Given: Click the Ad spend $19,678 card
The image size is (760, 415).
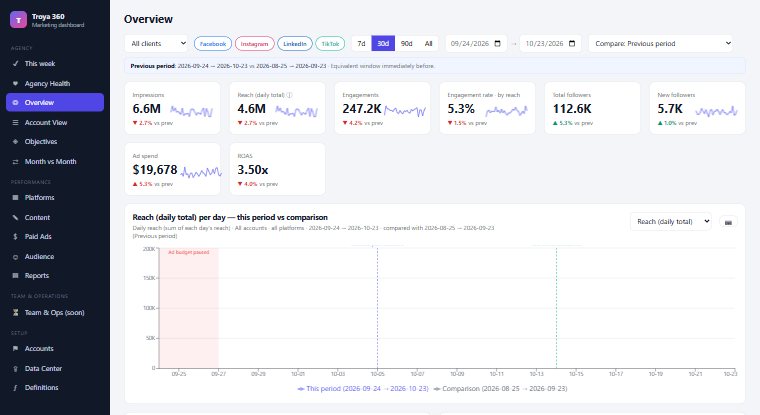Looking at the screenshot, I should [173, 169].
